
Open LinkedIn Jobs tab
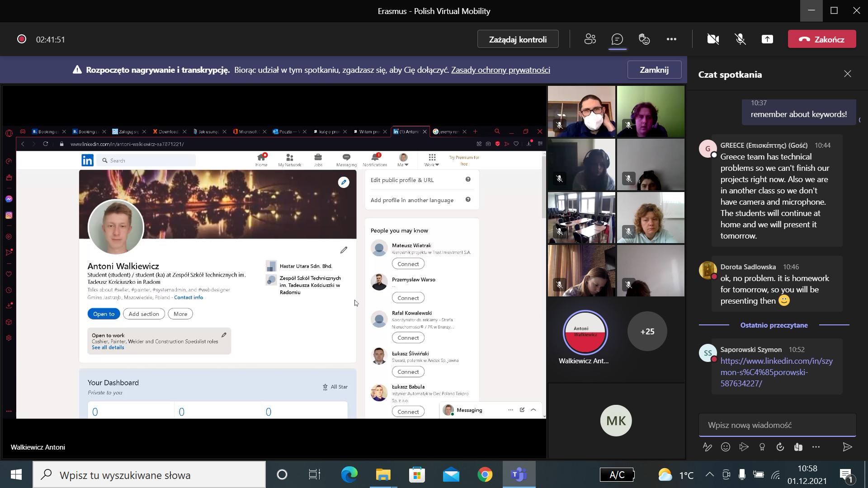318,160
